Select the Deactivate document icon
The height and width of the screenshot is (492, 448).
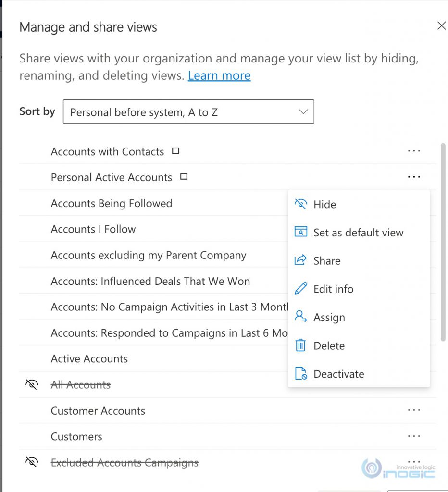(300, 374)
